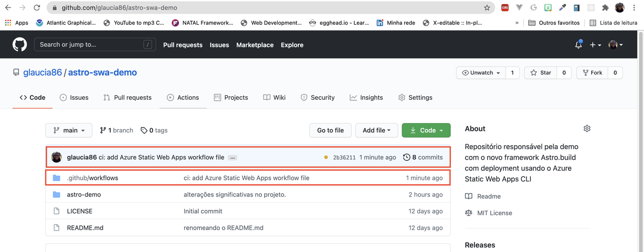This screenshot has height=252, width=644.
Task: Open the repository Pull requests tab
Action: [127, 97]
